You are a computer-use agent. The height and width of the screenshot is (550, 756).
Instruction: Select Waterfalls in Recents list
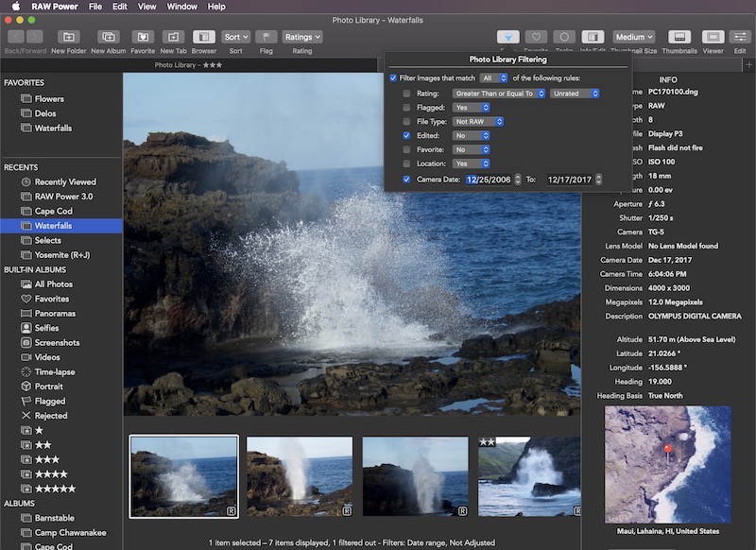[61, 226]
